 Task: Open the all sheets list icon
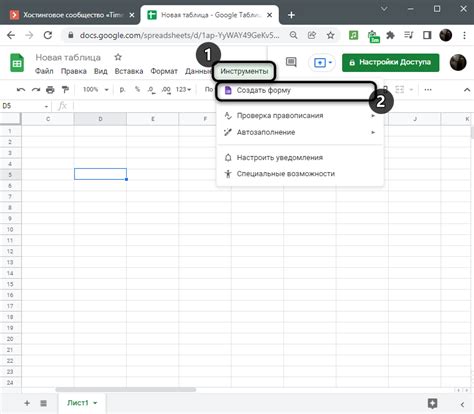pyautogui.click(x=43, y=403)
